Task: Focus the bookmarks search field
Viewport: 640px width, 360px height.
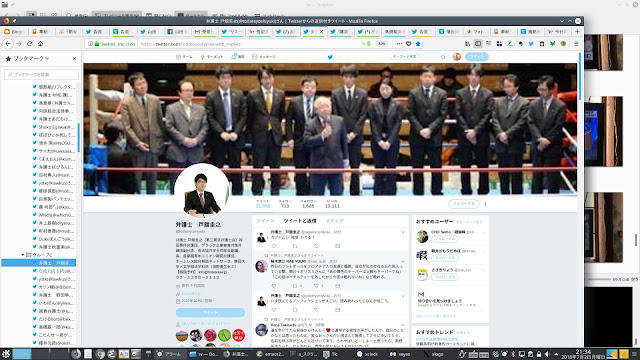Action: [41, 75]
